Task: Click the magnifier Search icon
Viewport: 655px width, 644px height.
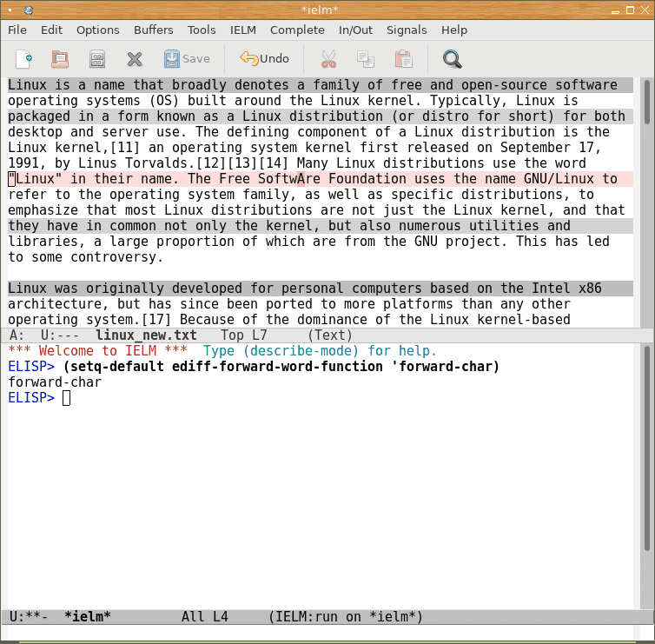Action: click(452, 59)
